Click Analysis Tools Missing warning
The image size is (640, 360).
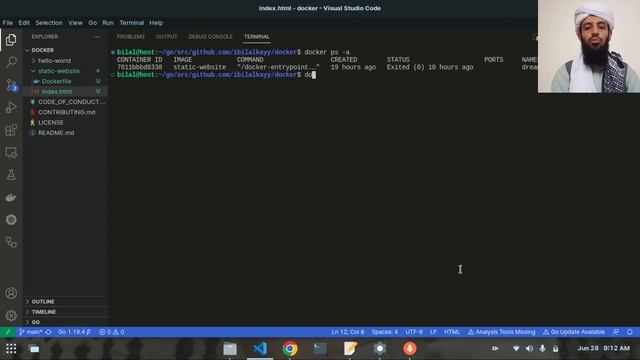501,332
